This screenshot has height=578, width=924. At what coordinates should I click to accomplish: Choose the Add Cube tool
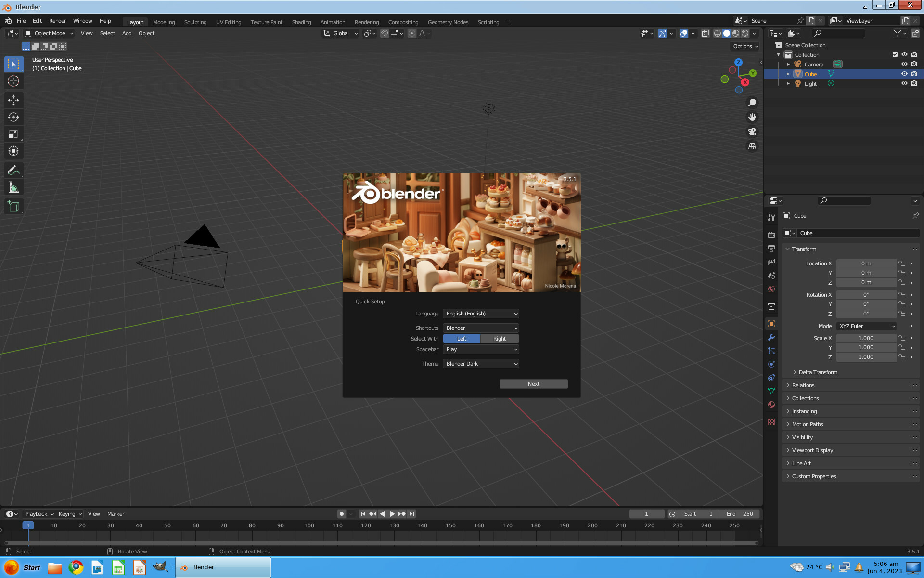click(x=13, y=207)
